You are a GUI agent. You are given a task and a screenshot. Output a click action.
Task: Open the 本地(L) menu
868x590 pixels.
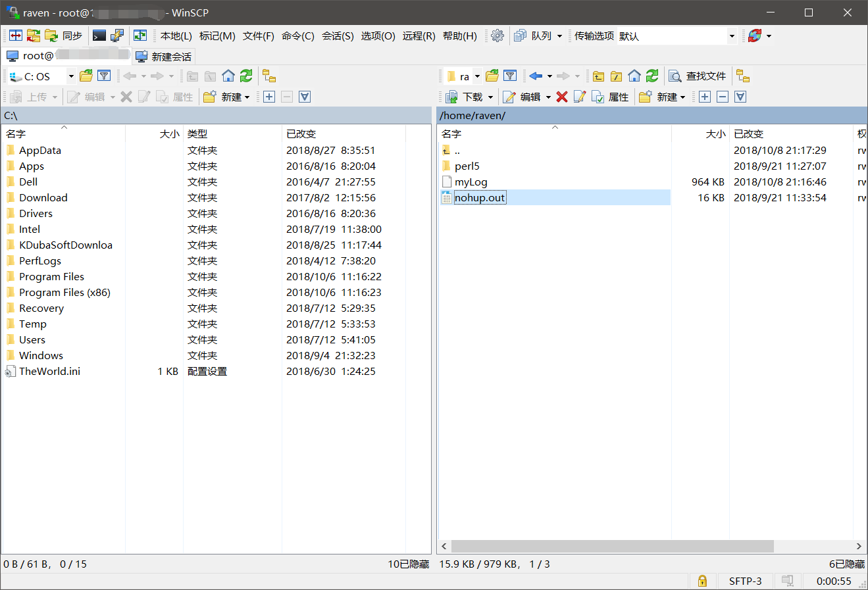click(x=176, y=36)
